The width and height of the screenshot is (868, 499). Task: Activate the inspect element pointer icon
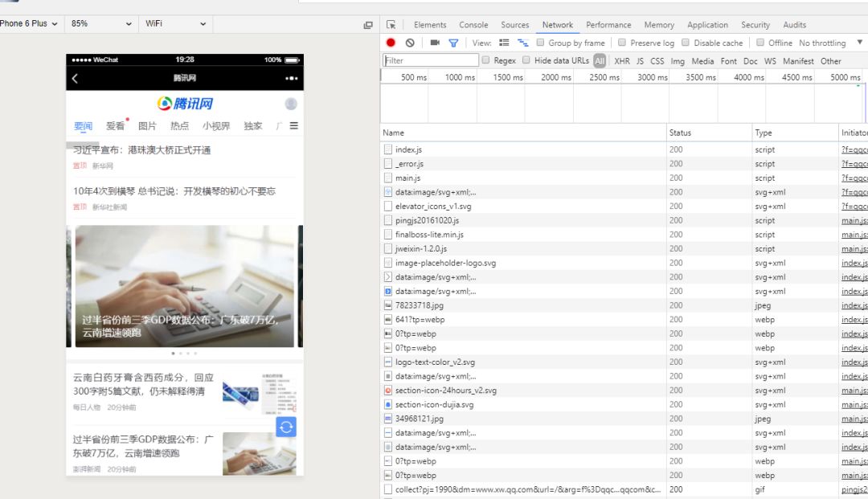391,25
